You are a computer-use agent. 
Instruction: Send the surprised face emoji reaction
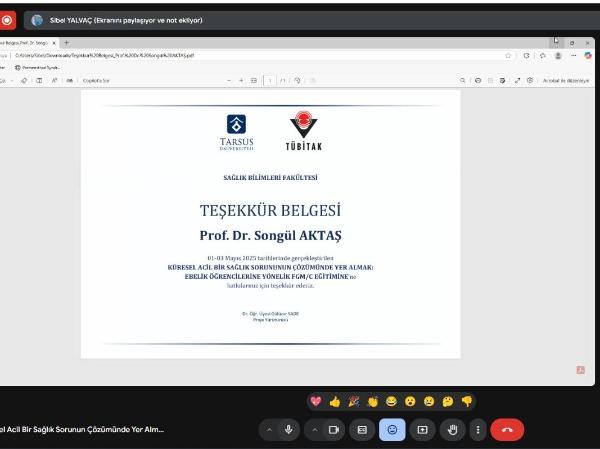coord(410,401)
